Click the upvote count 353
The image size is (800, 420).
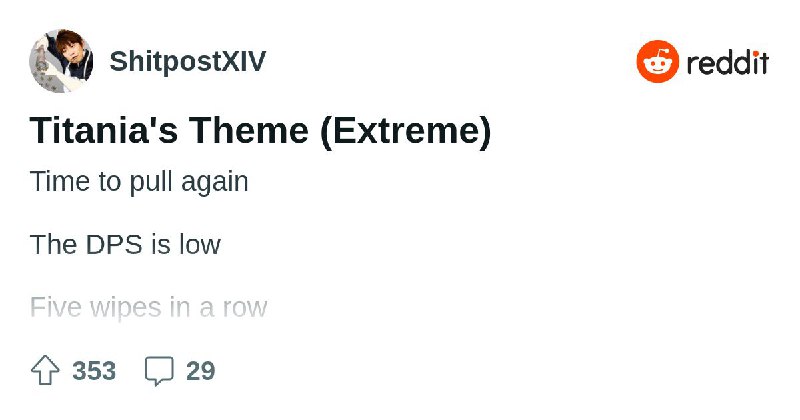click(94, 371)
